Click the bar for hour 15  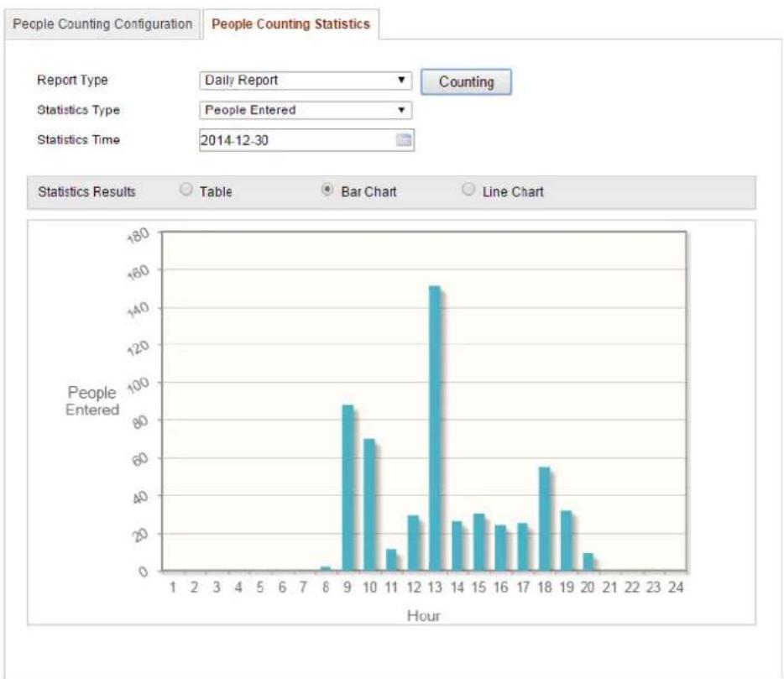479,542
